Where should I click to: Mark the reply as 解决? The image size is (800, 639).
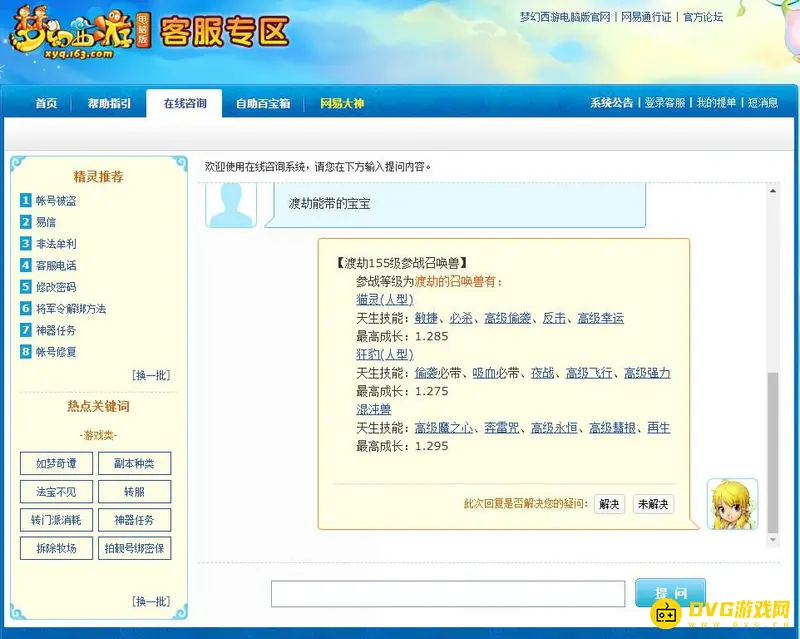(x=609, y=504)
